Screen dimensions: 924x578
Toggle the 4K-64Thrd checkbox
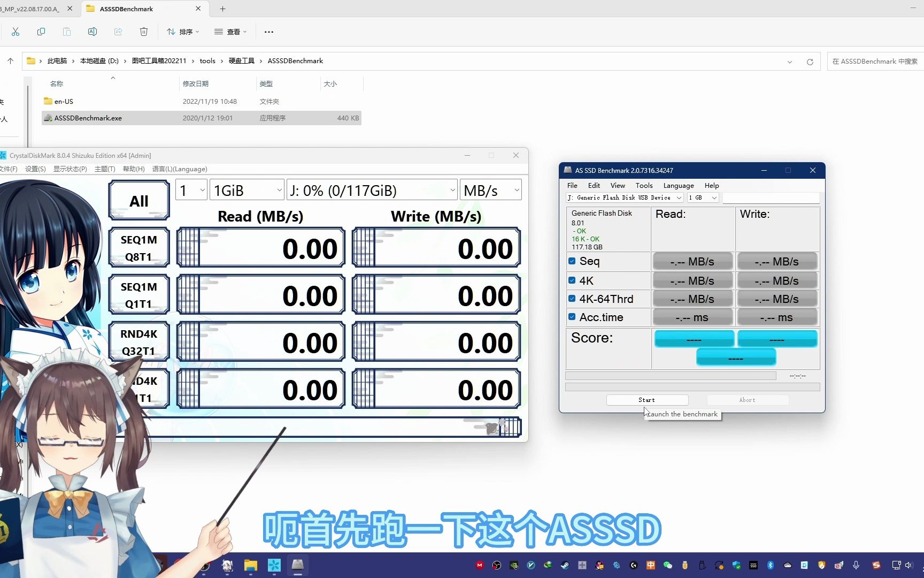click(572, 299)
